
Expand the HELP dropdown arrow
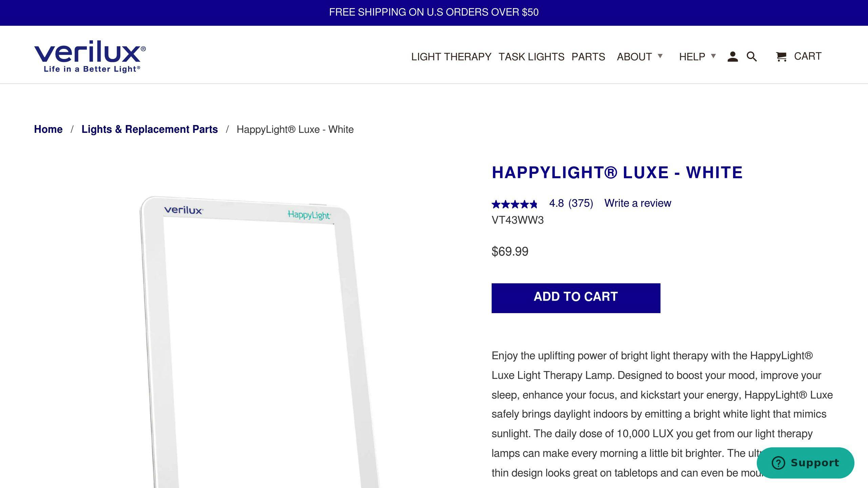coord(713,56)
